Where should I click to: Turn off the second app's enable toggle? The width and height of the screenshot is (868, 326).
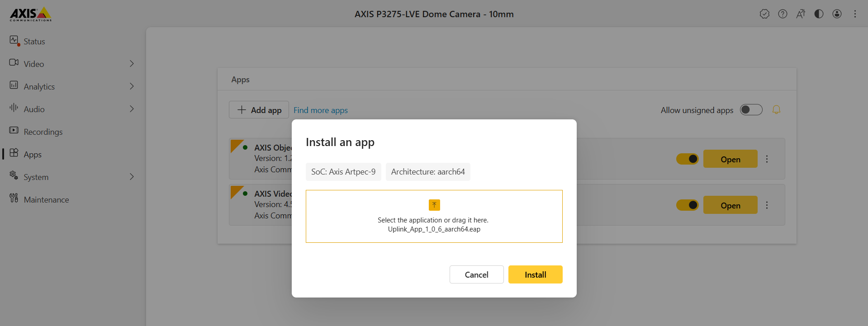point(687,205)
